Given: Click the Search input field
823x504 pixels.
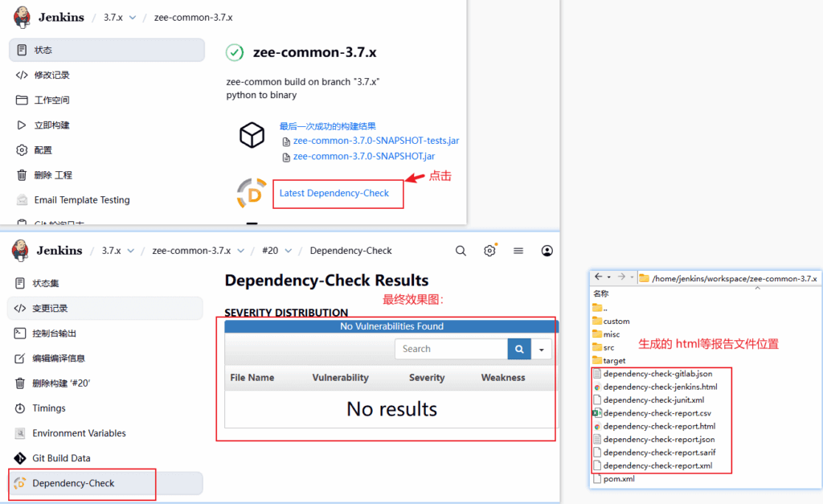Looking at the screenshot, I should tap(450, 349).
